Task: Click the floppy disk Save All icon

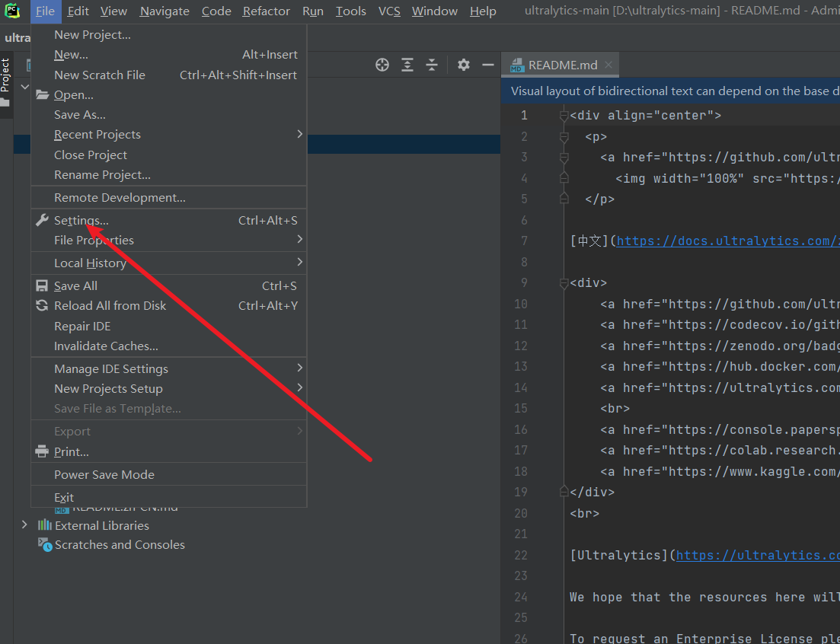Action: [x=42, y=286]
